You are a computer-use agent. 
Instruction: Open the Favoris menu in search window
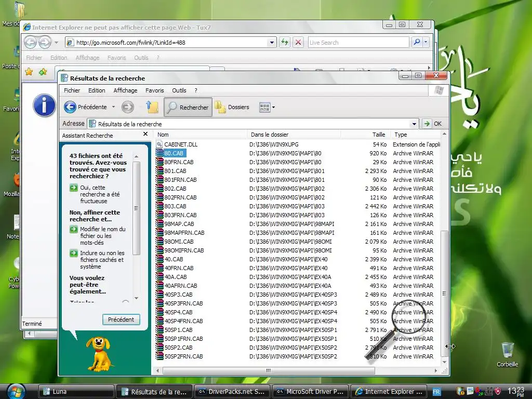point(155,90)
